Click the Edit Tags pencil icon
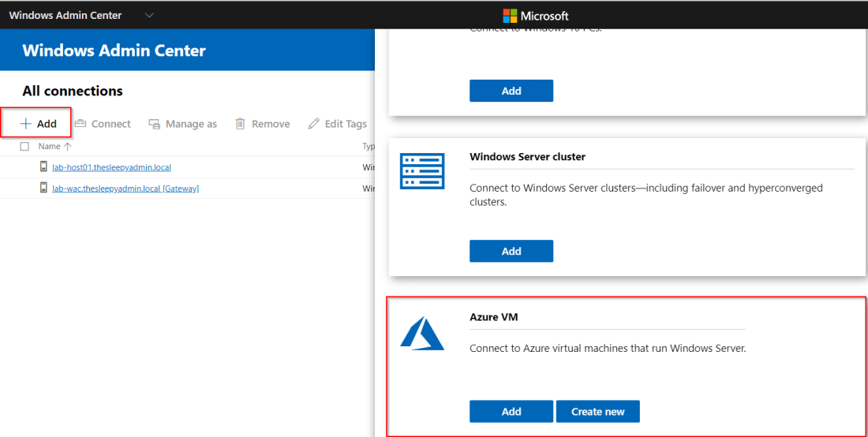This screenshot has height=437, width=868. click(x=314, y=124)
